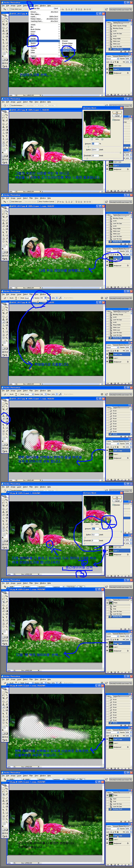Open Flow dropdown beside eraser Opacity 40%

coord(56,298)
